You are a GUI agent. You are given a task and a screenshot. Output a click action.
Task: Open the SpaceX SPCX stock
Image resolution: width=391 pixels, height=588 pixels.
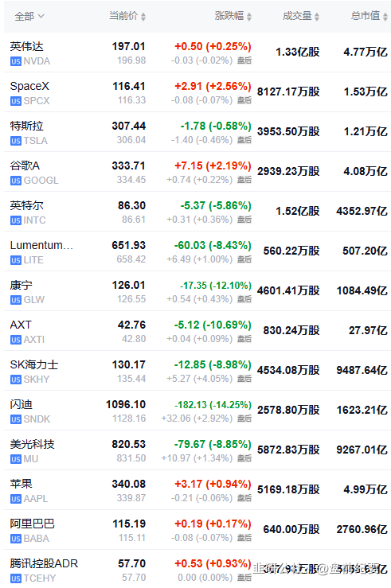tap(197, 92)
